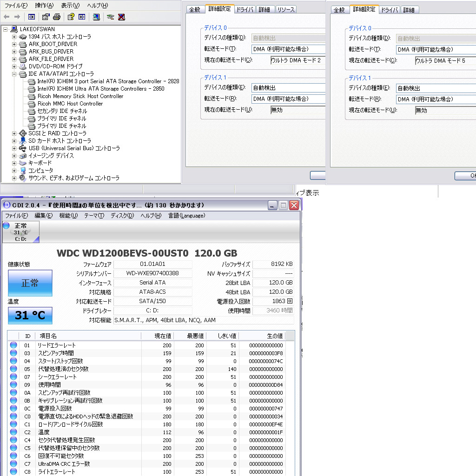Image resolution: width=476 pixels, height=476 pixels.
Task: Open デバイス 0 転送モード combo in mode 2 dialog
Action: 288,49
